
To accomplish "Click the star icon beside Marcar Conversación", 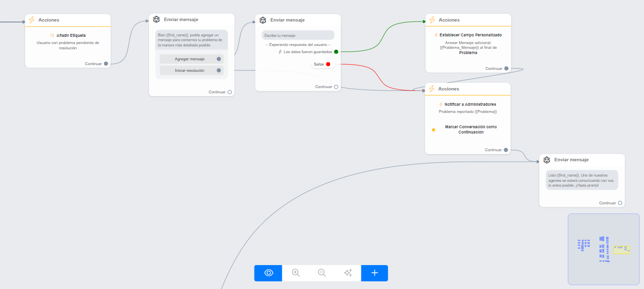I will 434,130.
